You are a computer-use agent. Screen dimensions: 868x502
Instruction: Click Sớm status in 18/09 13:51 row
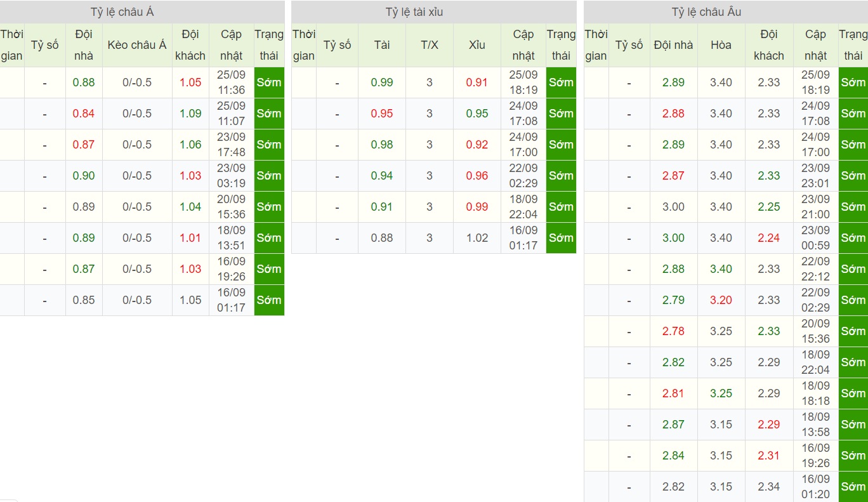(x=269, y=238)
